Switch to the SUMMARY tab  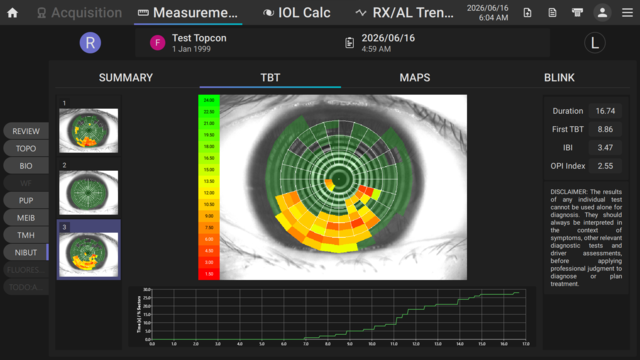point(126,78)
